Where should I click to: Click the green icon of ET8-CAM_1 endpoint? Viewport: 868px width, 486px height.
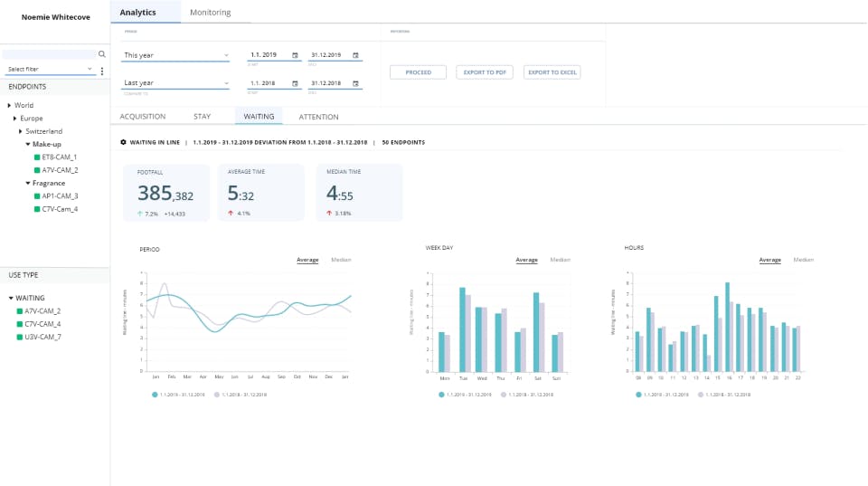point(37,157)
